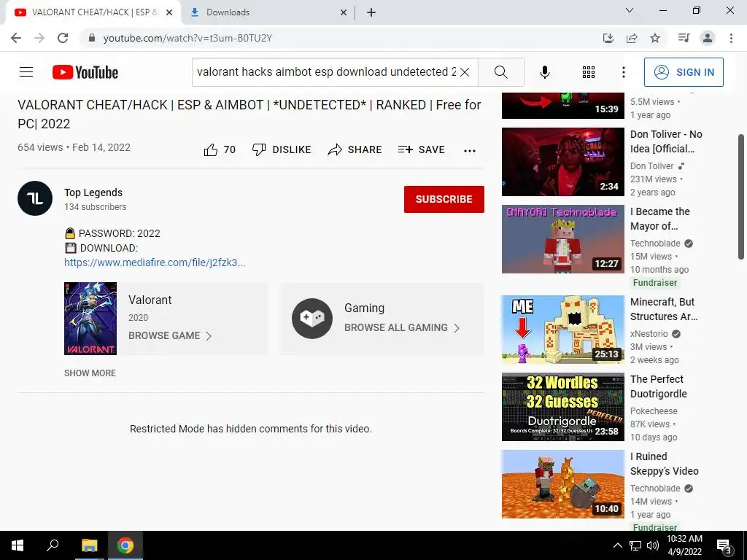The width and height of the screenshot is (747, 560).
Task: Click the page vertical scrollbar
Action: pos(741,197)
